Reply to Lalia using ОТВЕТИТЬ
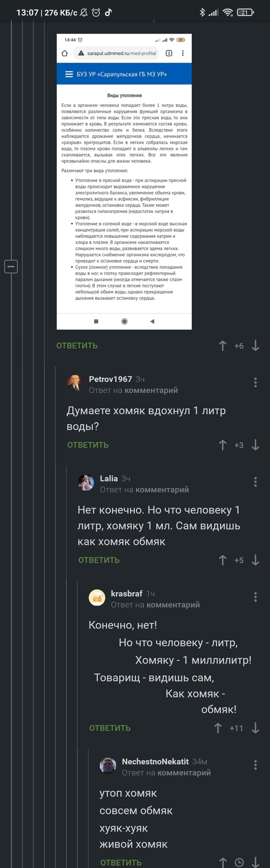Image resolution: width=270 pixels, height=868 pixels. click(x=98, y=559)
